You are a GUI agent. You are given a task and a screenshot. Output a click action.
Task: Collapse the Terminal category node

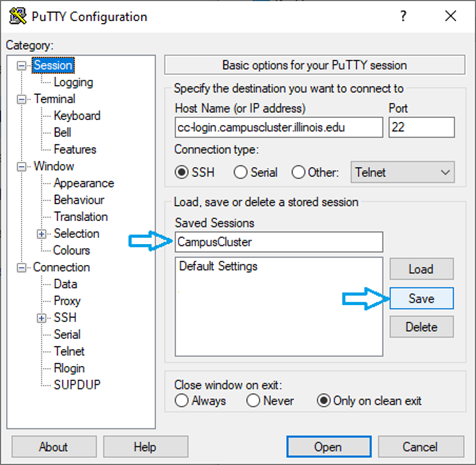point(21,100)
